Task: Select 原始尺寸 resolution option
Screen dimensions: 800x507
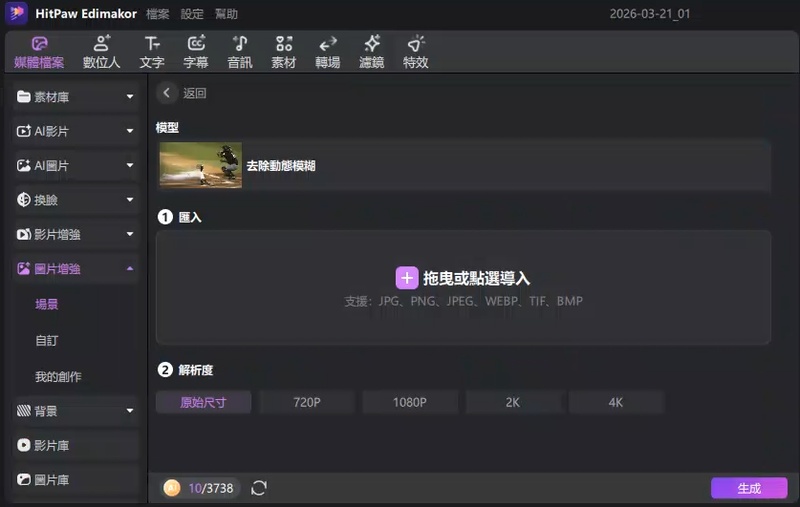Action: pyautogui.click(x=204, y=402)
